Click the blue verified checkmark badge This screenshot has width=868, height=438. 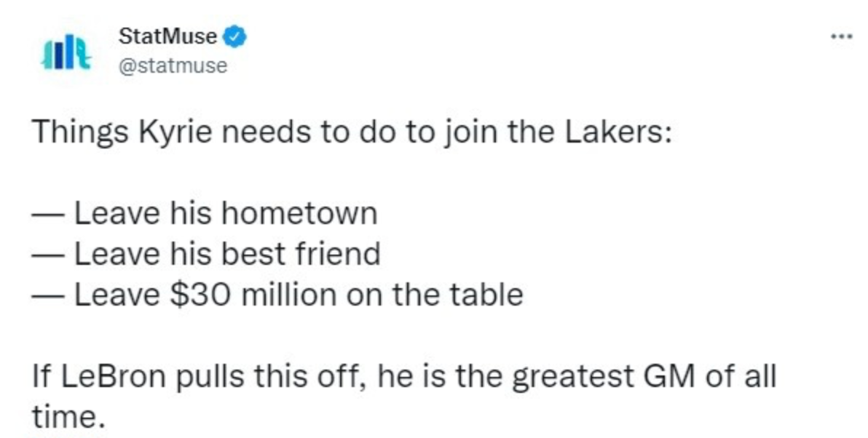[234, 37]
